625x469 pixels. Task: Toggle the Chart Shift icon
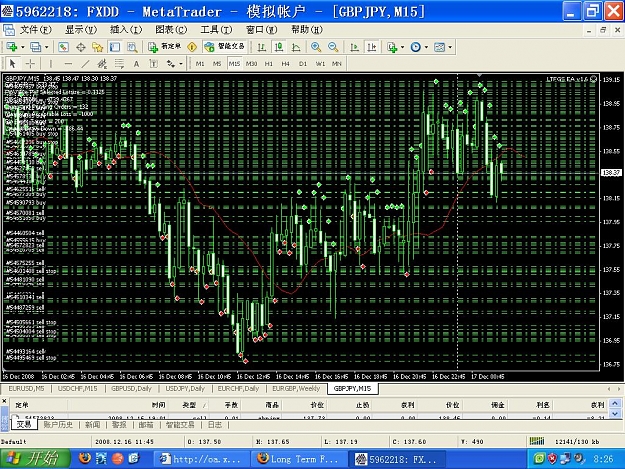[x=371, y=47]
